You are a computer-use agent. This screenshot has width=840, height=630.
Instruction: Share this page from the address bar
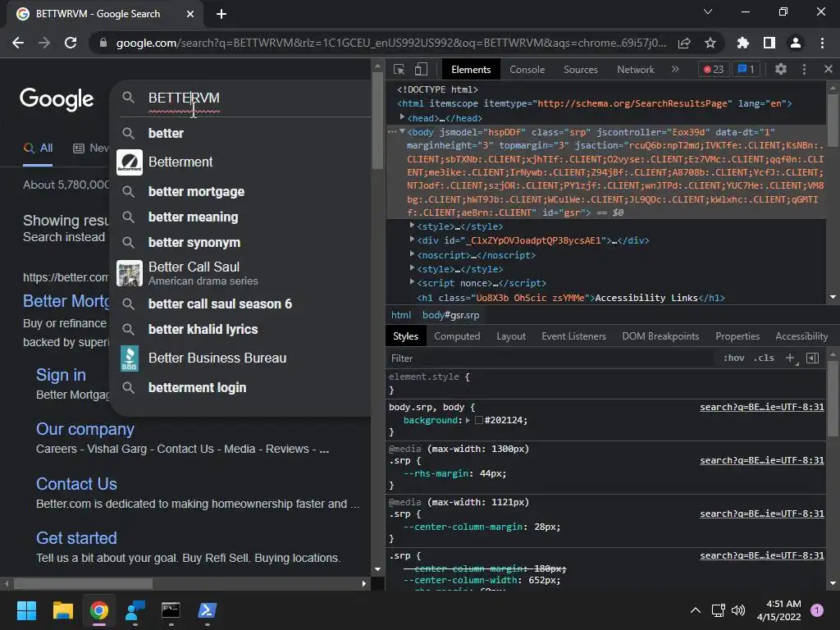684,43
